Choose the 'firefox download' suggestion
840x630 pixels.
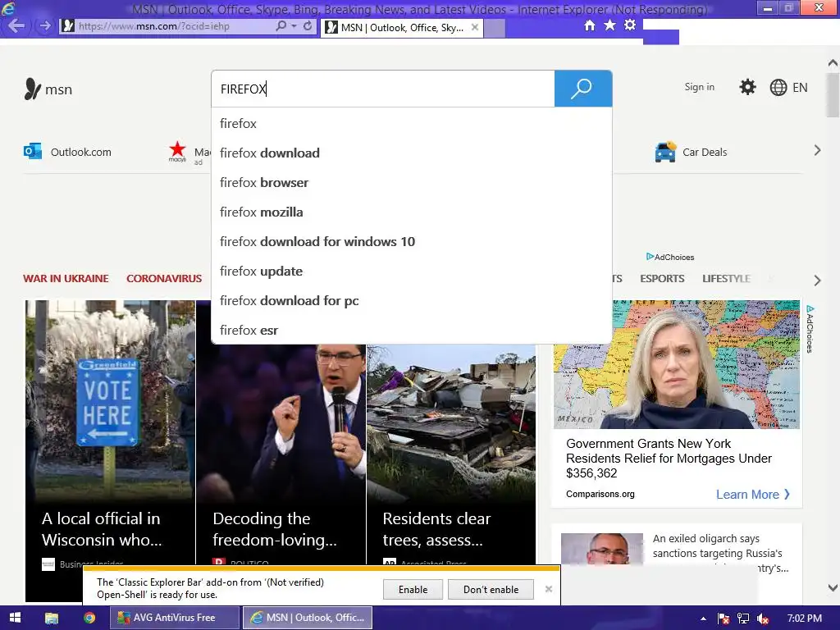(x=412, y=153)
